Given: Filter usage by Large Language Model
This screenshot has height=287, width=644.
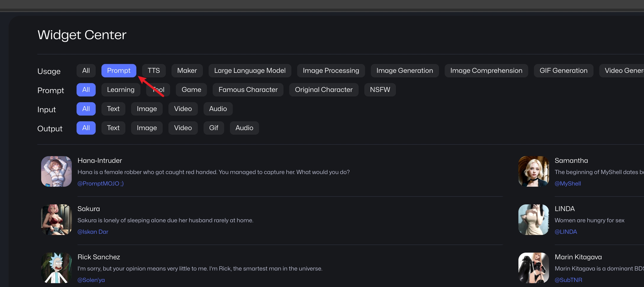Looking at the screenshot, I should click(250, 71).
